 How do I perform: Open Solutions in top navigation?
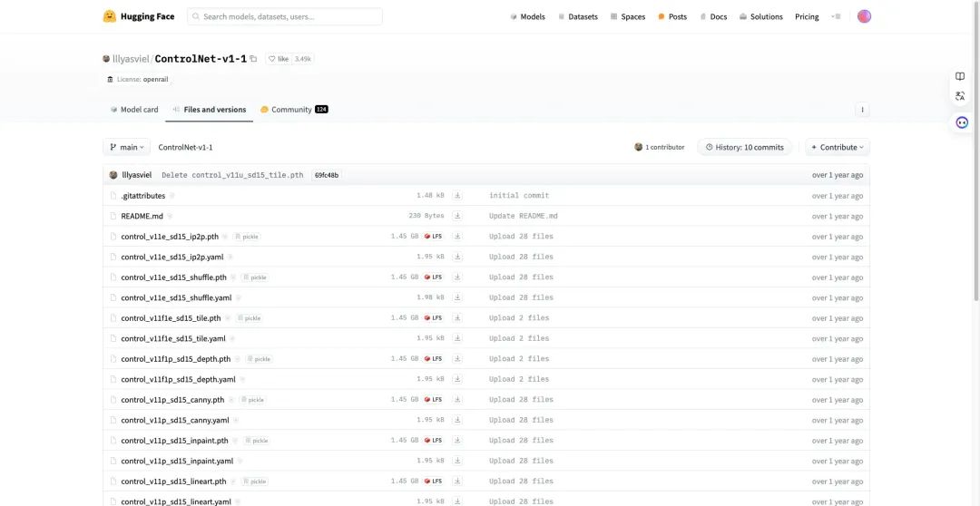coord(760,17)
